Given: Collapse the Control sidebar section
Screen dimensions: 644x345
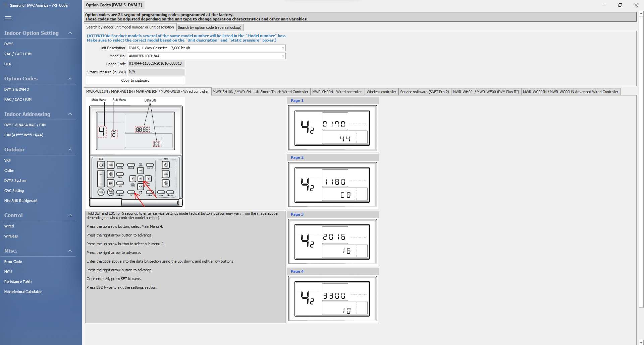Looking at the screenshot, I should [70, 215].
